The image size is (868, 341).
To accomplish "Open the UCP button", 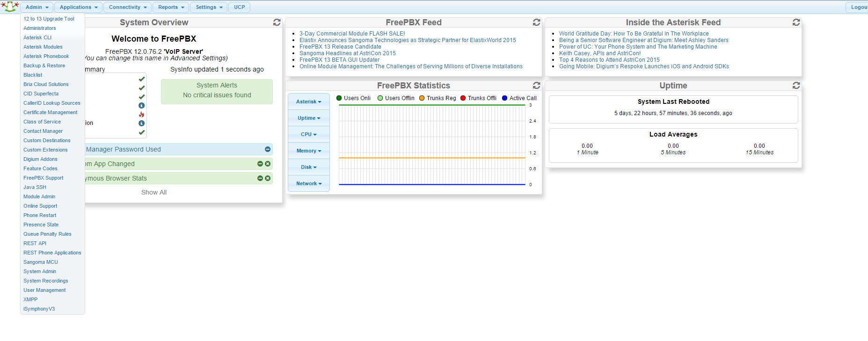I will 240,7.
